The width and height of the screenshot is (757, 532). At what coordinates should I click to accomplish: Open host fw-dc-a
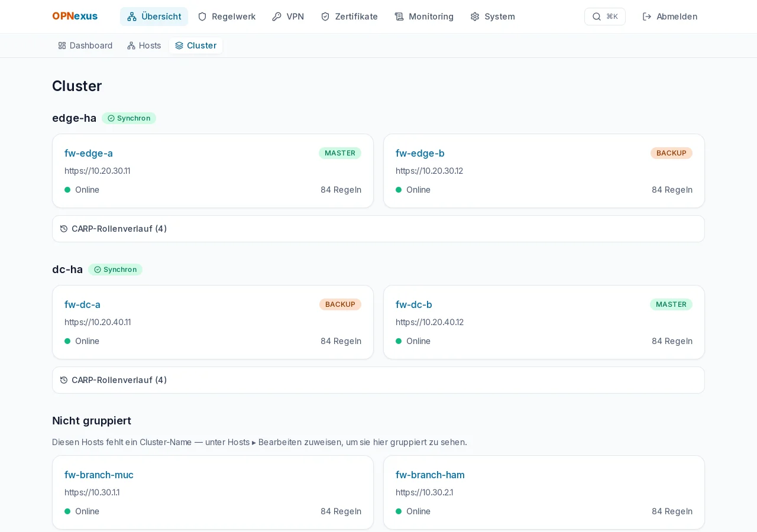coord(82,304)
